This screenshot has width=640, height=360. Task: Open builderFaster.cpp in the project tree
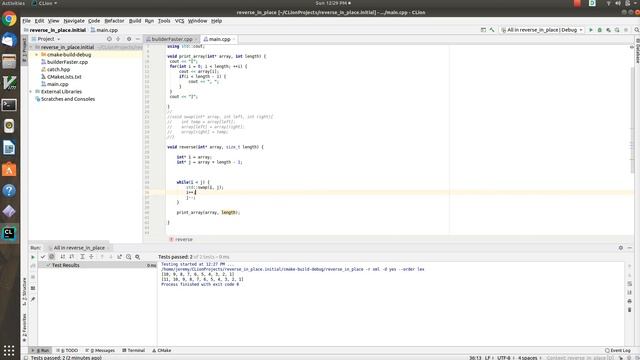point(67,62)
